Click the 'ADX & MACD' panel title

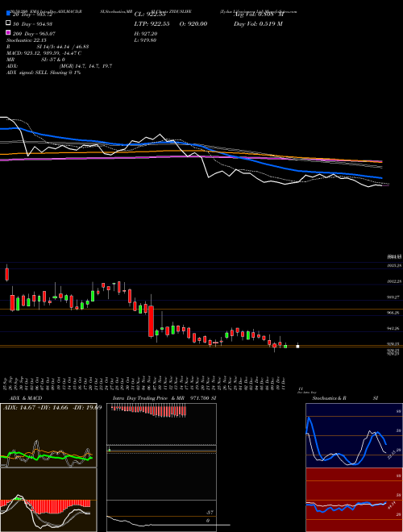click(26, 398)
